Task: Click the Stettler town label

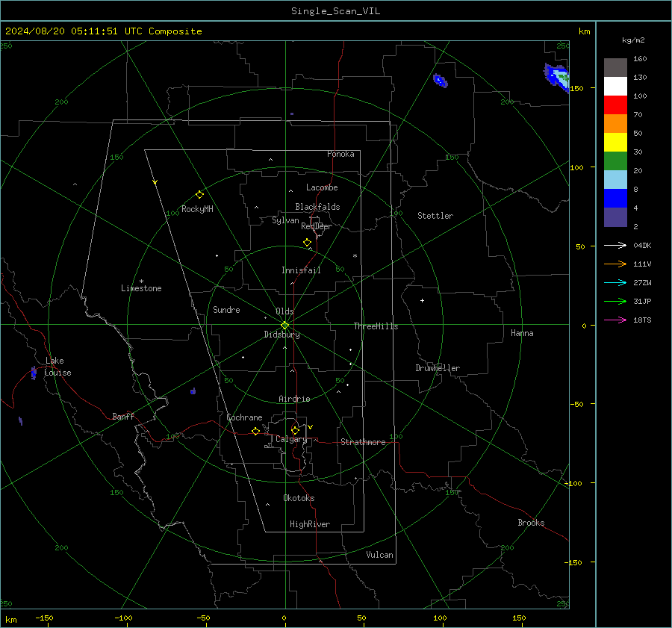Action: [x=435, y=216]
